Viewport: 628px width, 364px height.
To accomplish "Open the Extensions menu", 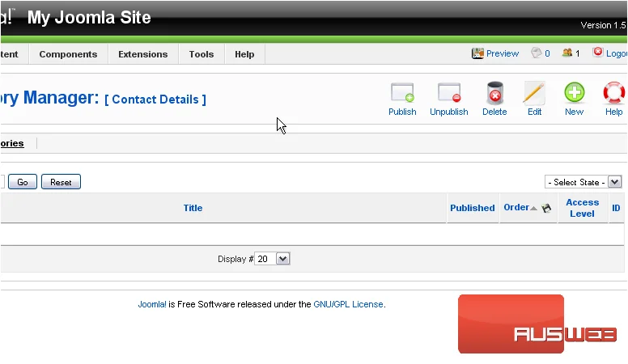I will 143,54.
